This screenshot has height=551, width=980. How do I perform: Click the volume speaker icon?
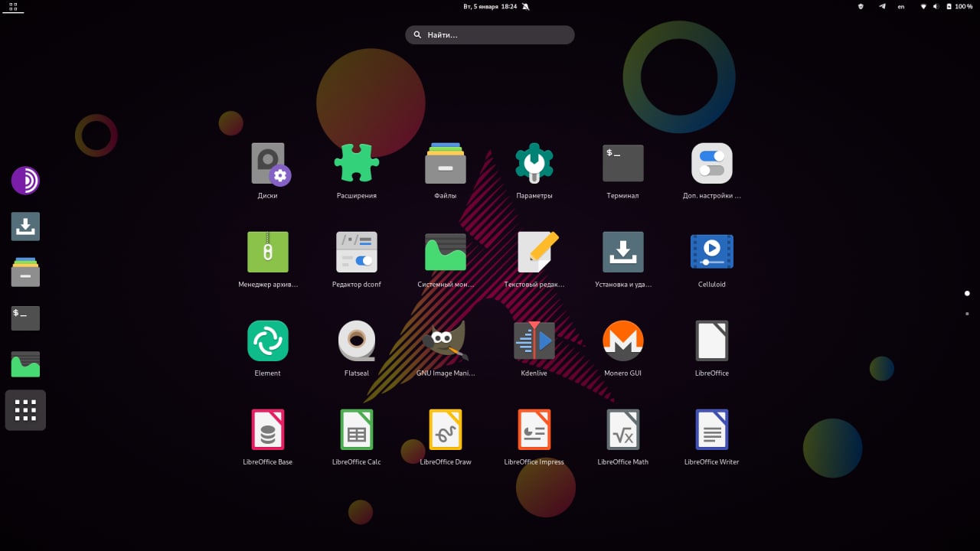pos(936,6)
